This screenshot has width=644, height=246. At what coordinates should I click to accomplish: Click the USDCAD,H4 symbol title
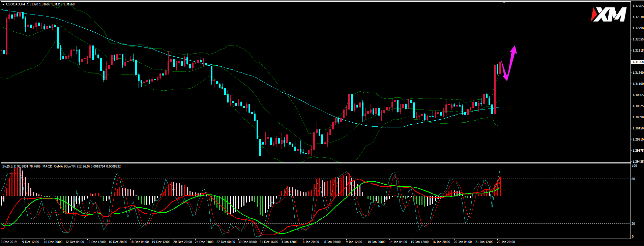(16, 4)
